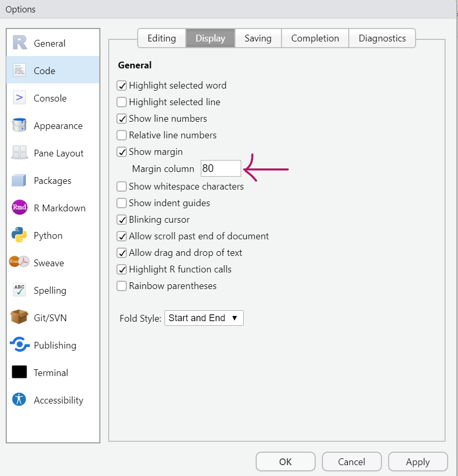Click the OK button
The height and width of the screenshot is (476, 458).
285,461
